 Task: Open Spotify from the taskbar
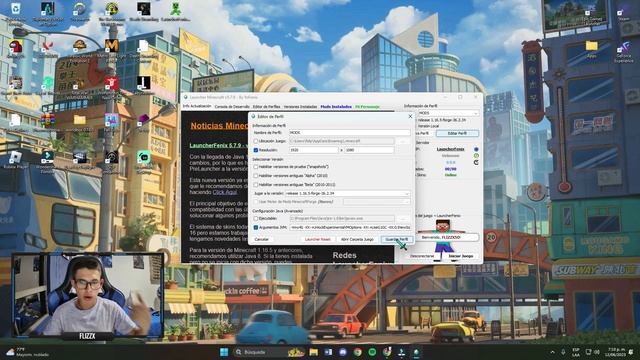(372, 352)
